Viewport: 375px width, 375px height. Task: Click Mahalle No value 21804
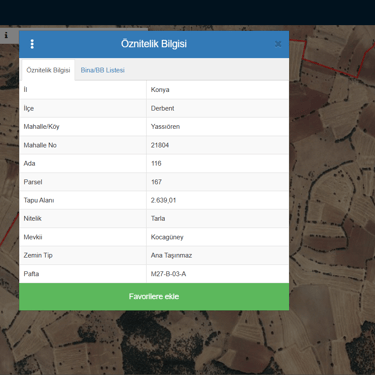coord(160,145)
